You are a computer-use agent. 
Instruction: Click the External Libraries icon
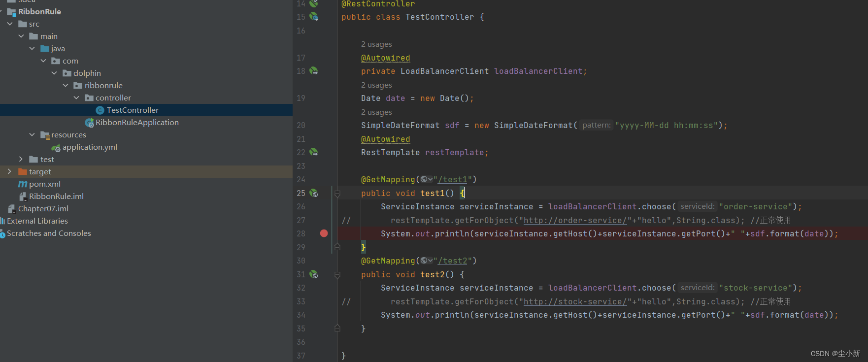click(2, 221)
